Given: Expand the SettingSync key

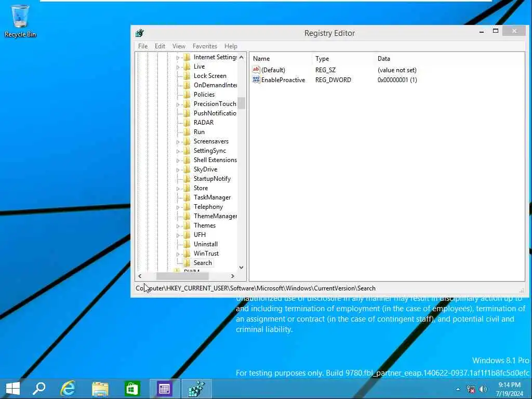Looking at the screenshot, I should [178, 151].
